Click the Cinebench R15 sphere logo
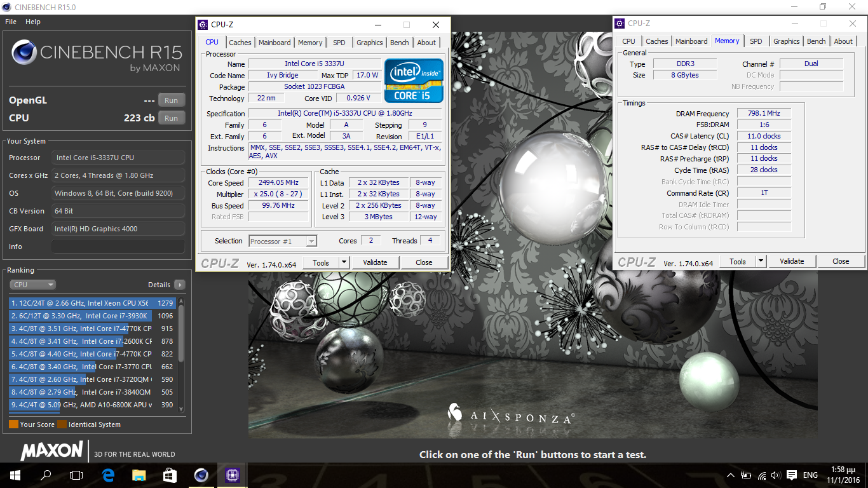Viewport: 868px width, 488px height. click(24, 52)
